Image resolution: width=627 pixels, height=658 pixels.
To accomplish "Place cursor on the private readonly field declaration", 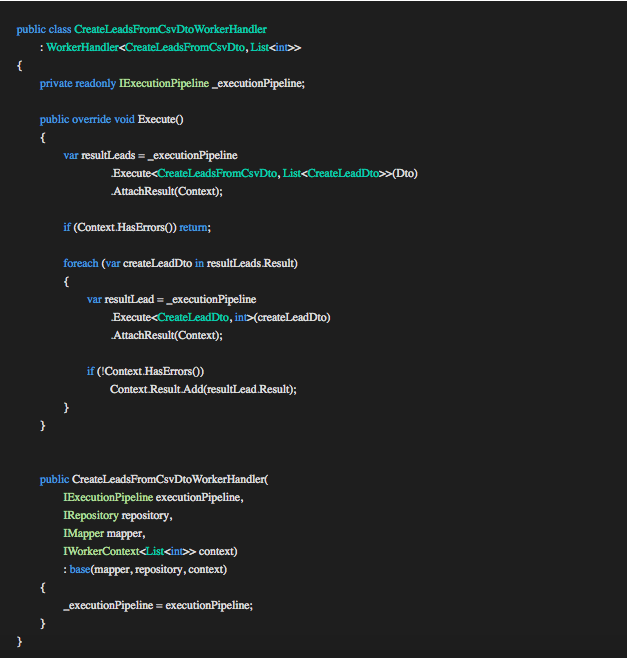I will (x=172, y=84).
